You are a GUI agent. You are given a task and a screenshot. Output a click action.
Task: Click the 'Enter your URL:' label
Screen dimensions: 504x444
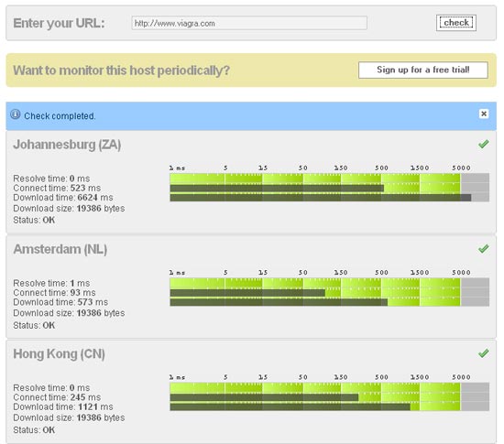point(59,23)
